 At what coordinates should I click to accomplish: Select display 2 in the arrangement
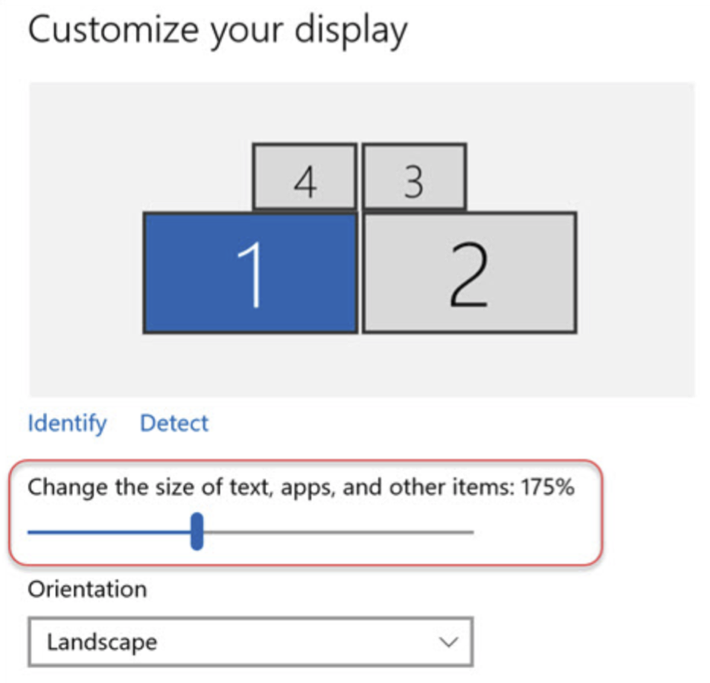pos(469,272)
